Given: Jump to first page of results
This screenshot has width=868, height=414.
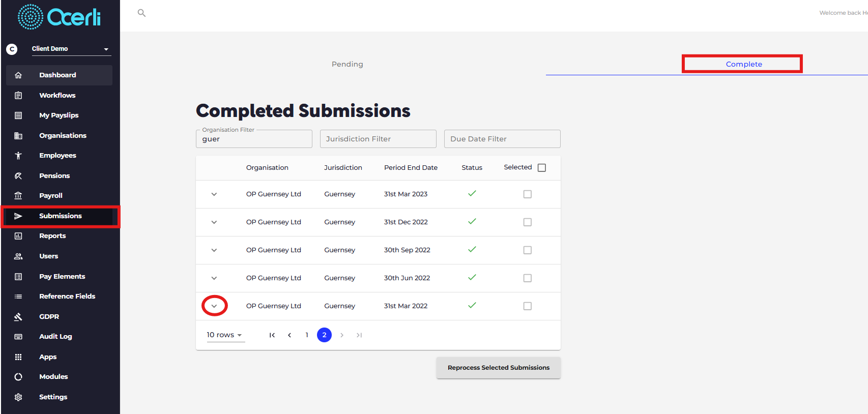Looking at the screenshot, I should click(x=272, y=335).
